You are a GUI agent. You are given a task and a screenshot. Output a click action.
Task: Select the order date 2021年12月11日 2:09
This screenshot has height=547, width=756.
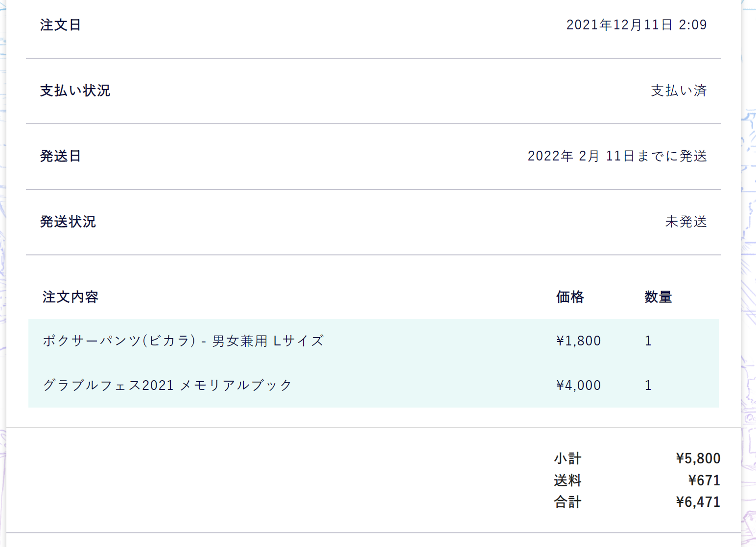point(636,25)
